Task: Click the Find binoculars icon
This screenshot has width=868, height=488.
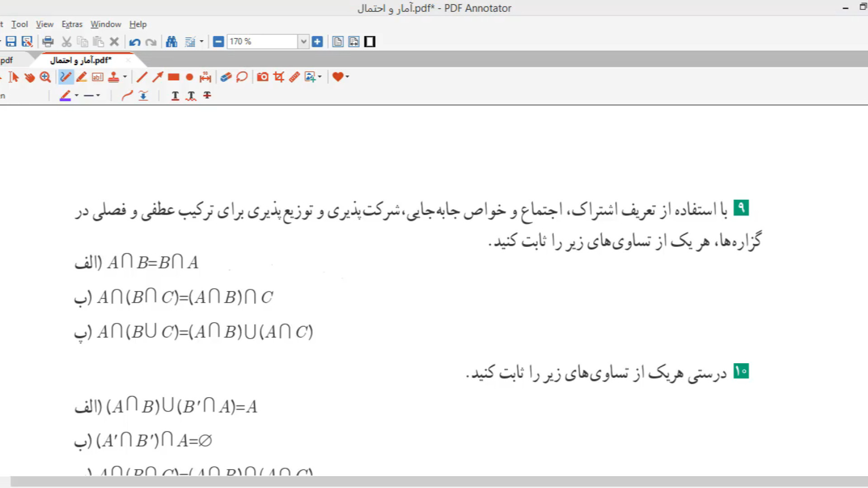Action: coord(171,42)
